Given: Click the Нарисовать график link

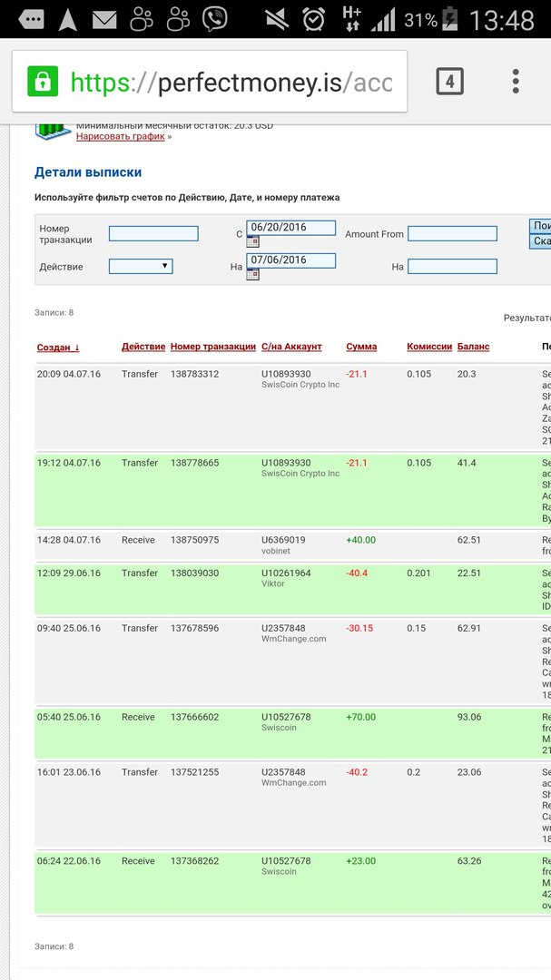Looking at the screenshot, I should [120, 136].
